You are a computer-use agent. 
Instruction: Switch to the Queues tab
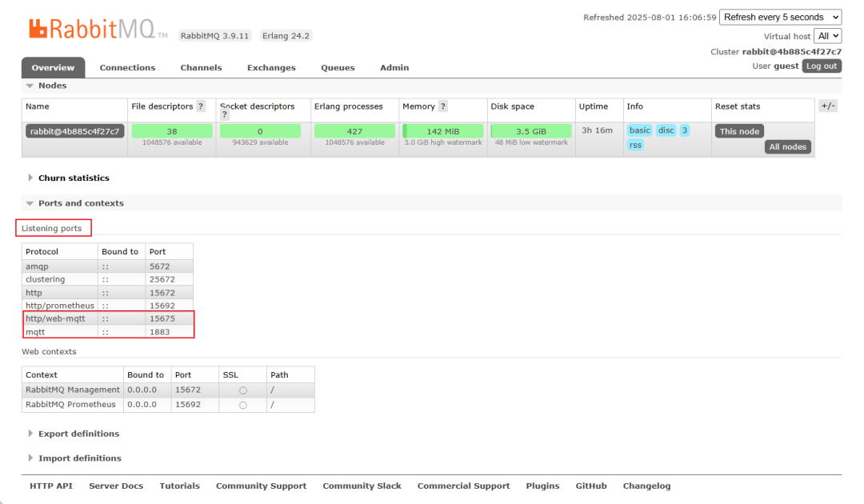click(338, 67)
